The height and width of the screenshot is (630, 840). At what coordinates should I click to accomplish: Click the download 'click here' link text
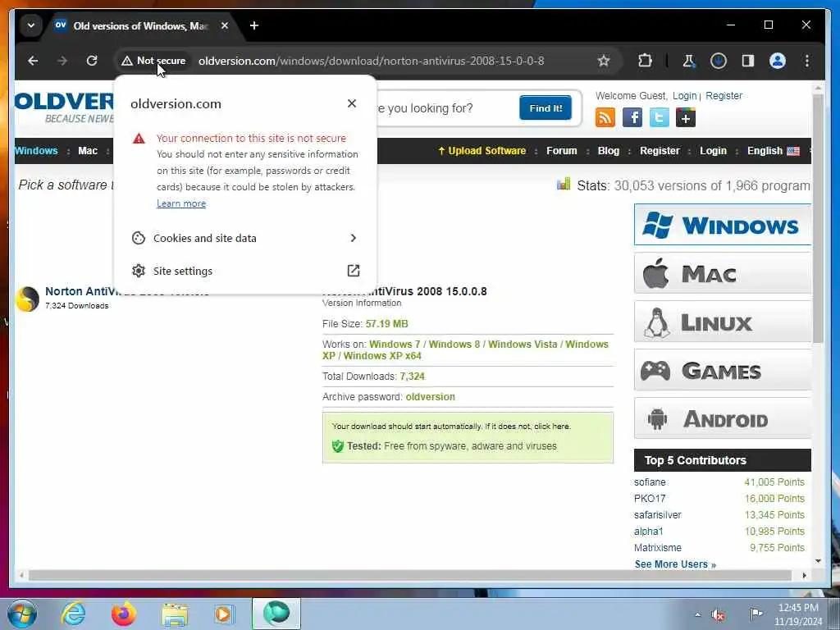pyautogui.click(x=551, y=427)
